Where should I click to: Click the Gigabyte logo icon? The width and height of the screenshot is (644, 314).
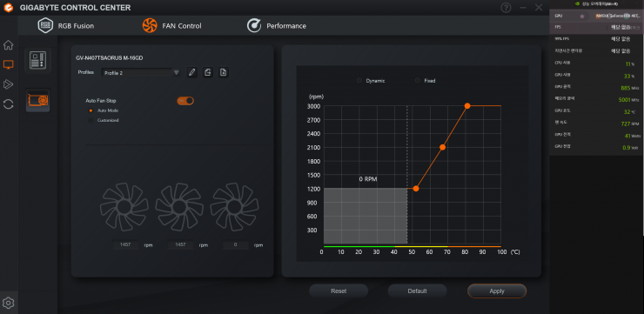8,7
